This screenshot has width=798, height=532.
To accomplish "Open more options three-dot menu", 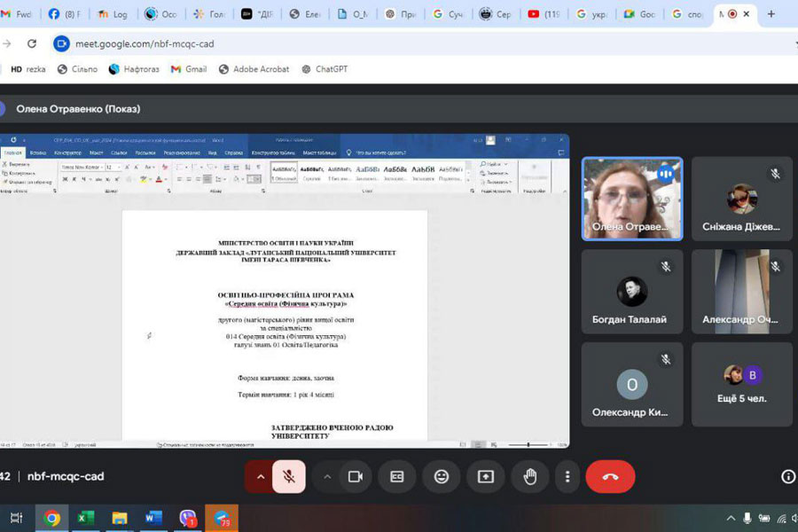I will [x=567, y=476].
